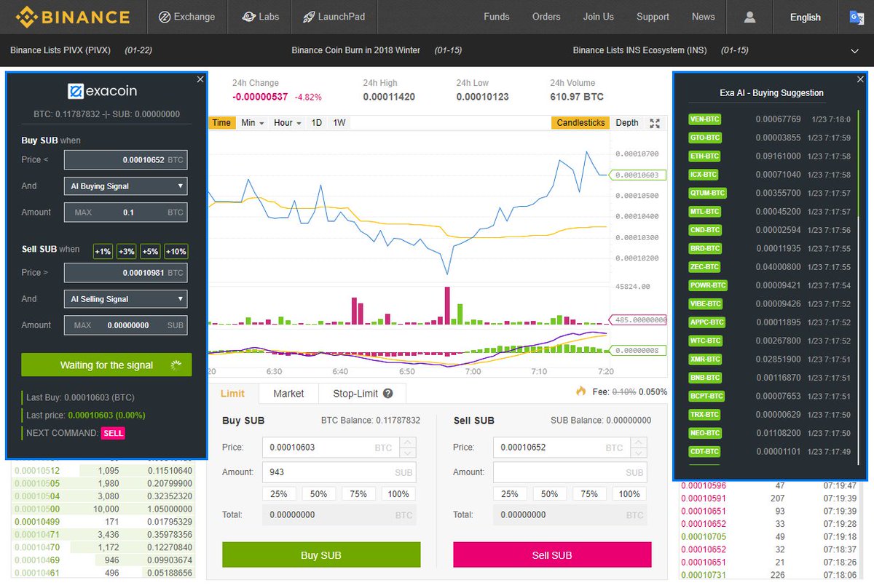Image resolution: width=874 pixels, height=588 pixels.
Task: Open the Funds menu
Action: [x=496, y=16]
